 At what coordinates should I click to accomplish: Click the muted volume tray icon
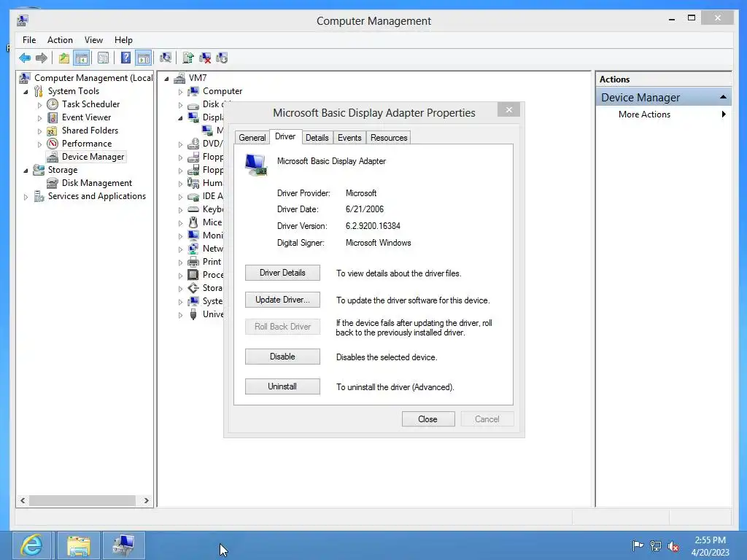(x=673, y=546)
